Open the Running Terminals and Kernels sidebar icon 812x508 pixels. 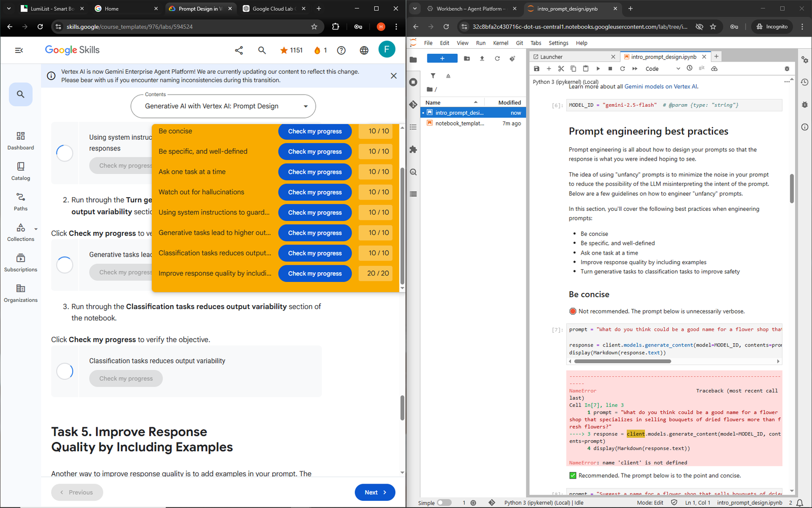[x=413, y=82]
